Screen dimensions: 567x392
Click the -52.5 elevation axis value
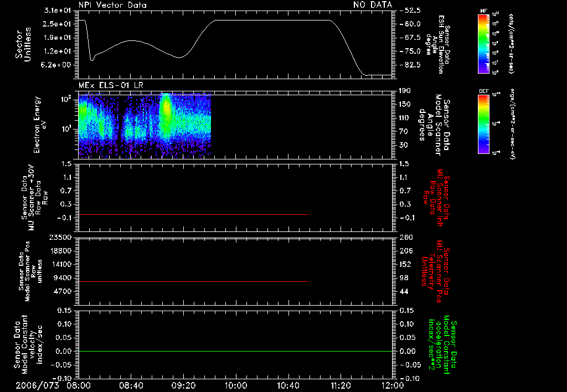[x=410, y=11]
